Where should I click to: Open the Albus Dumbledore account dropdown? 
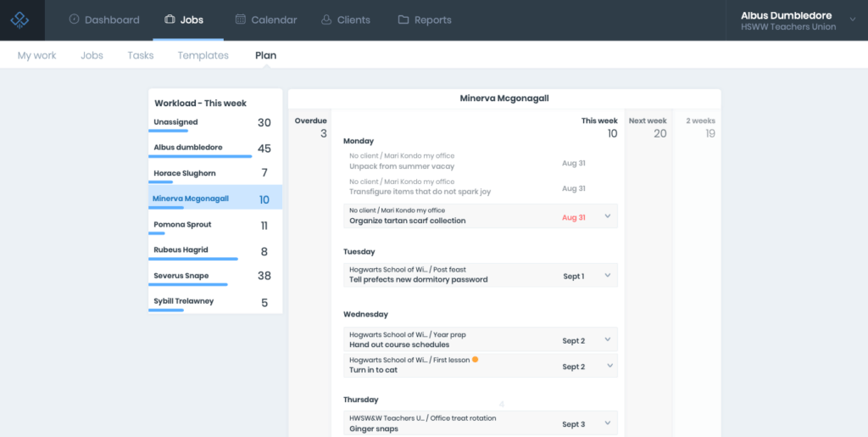point(852,20)
